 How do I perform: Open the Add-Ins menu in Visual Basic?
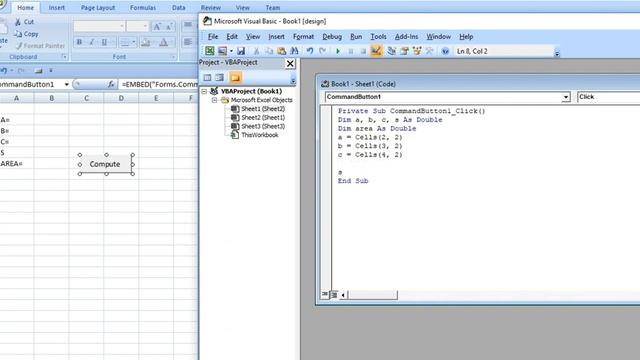[x=406, y=37]
